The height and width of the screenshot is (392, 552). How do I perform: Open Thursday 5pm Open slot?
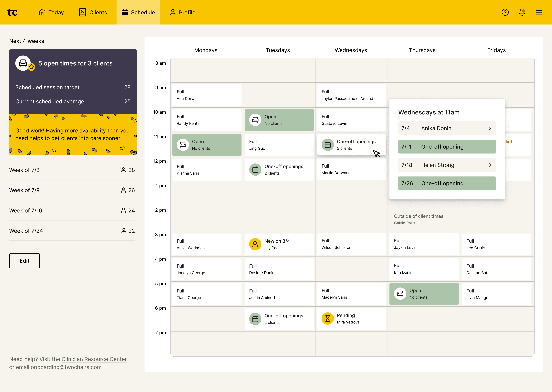click(424, 294)
